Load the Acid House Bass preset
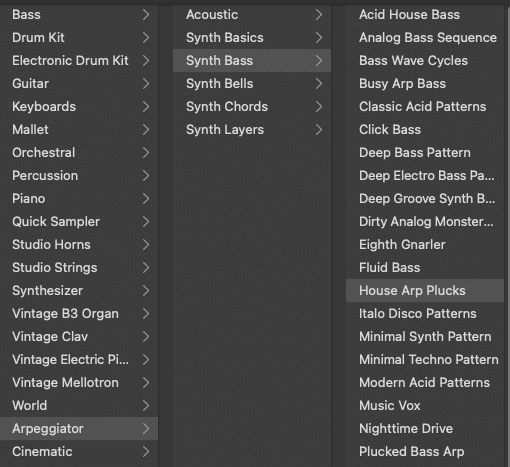The image size is (510, 467). pos(425,15)
